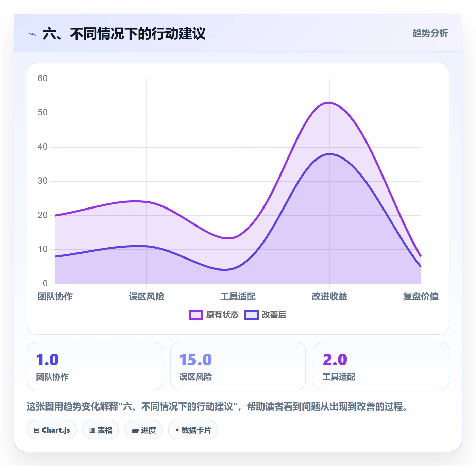Click the lightning icon beside the section title
The height and width of the screenshot is (466, 476).
(x=32, y=34)
